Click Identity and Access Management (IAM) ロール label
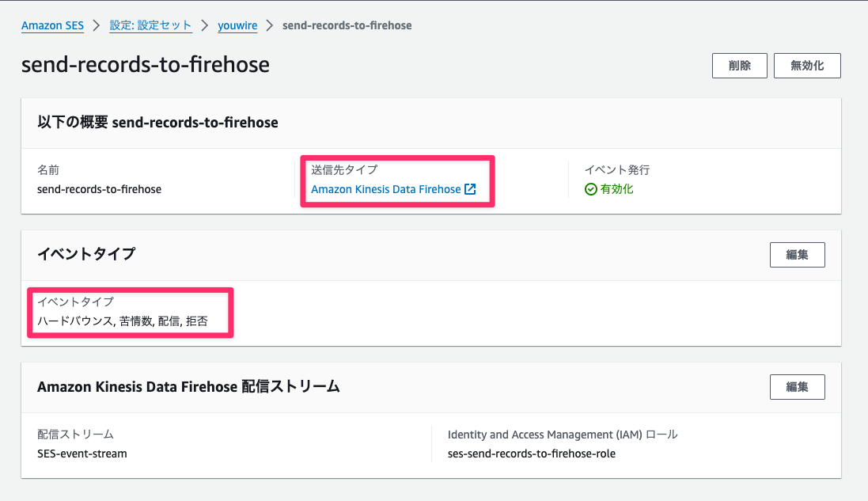Screen dimensions: 868x501 (563, 435)
